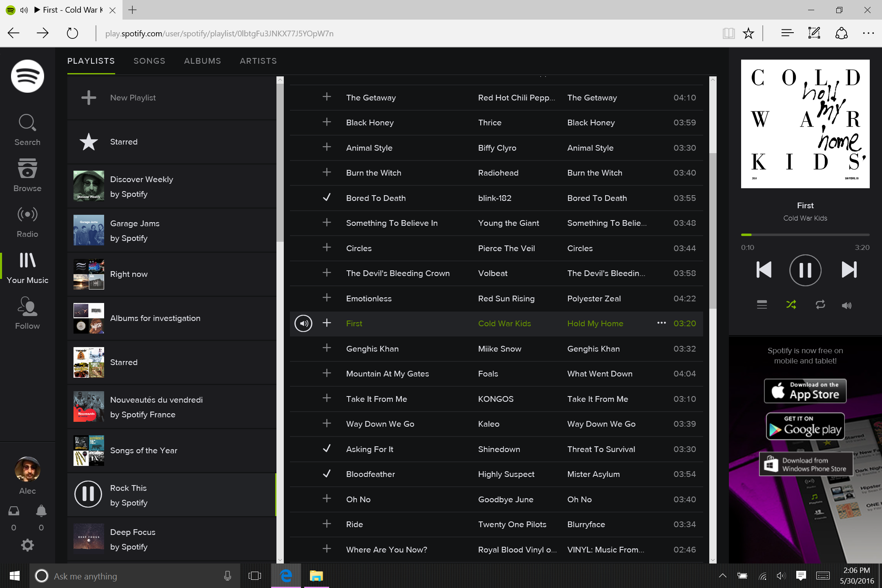Open the Radiohead artist link
The image size is (882, 588).
498,173
